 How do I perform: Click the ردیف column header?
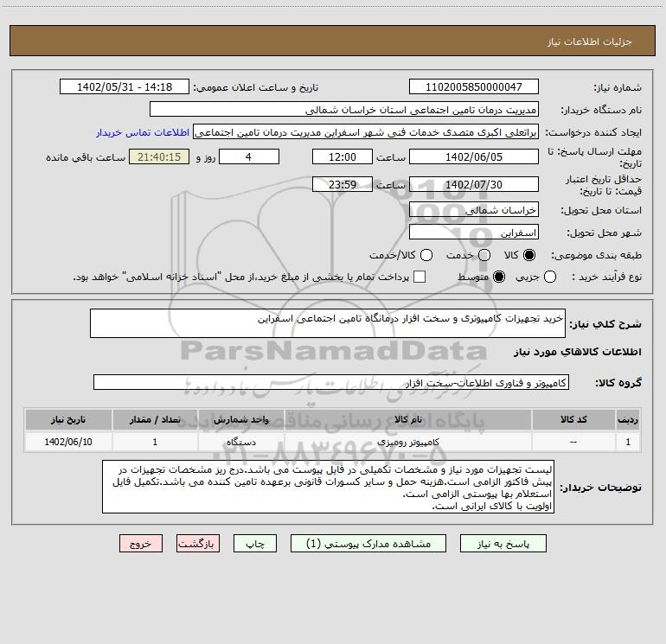click(628, 419)
